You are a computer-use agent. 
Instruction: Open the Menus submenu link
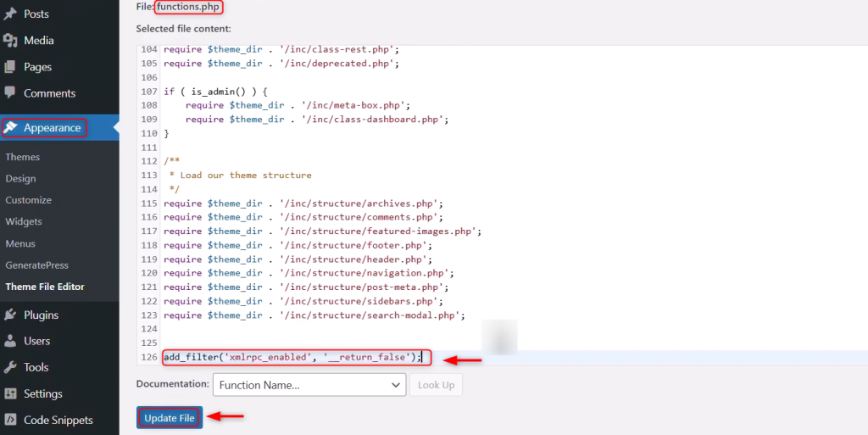(20, 243)
